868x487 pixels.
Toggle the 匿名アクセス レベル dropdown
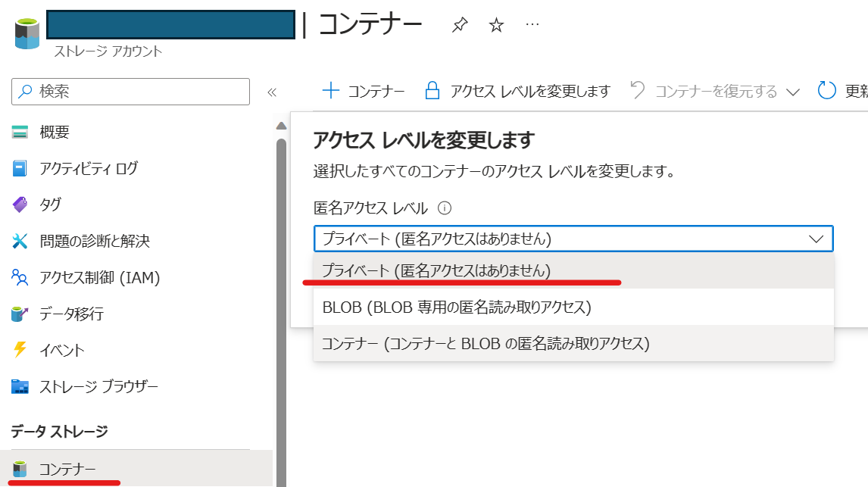click(573, 239)
